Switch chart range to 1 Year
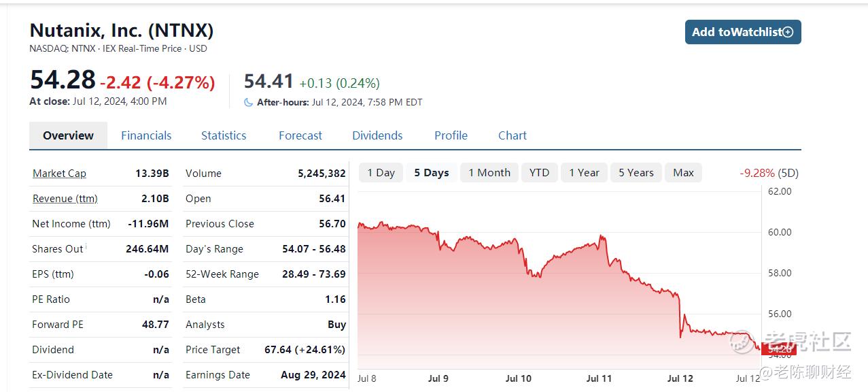Image resolution: width=868 pixels, height=392 pixels. coord(585,173)
